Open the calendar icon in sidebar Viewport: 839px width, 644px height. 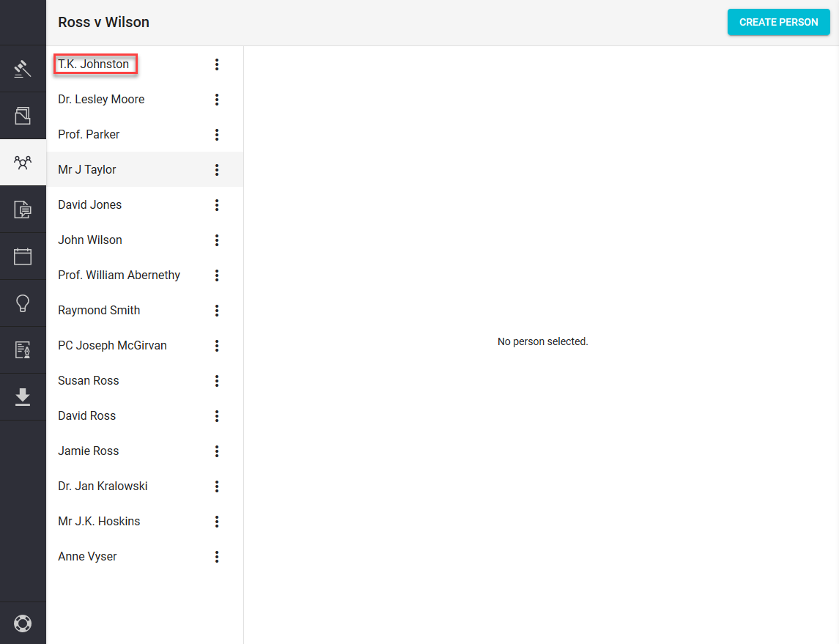tap(23, 256)
